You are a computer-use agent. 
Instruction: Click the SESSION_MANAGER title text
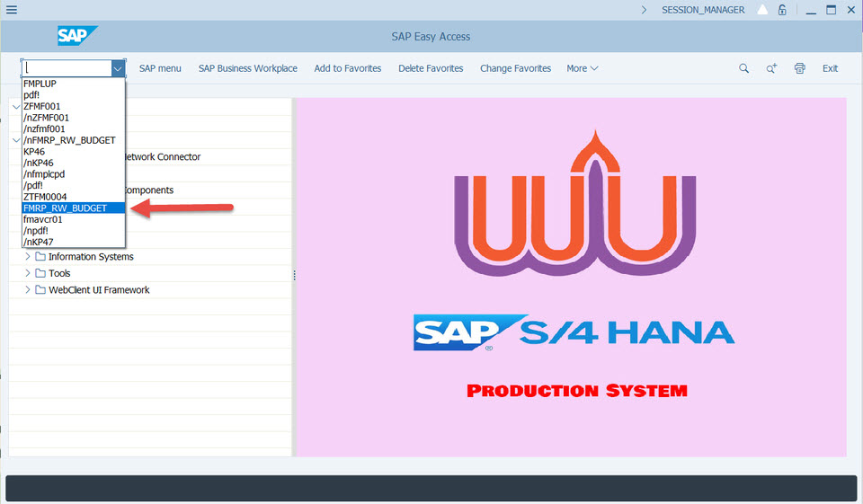(703, 10)
